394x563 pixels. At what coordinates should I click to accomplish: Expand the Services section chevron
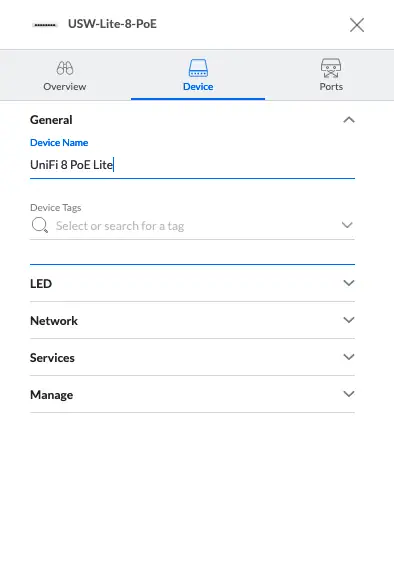pyautogui.click(x=349, y=357)
